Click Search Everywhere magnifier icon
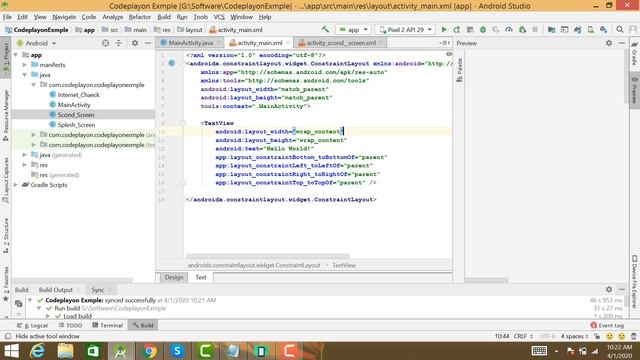640x360 pixels. pos(620,29)
